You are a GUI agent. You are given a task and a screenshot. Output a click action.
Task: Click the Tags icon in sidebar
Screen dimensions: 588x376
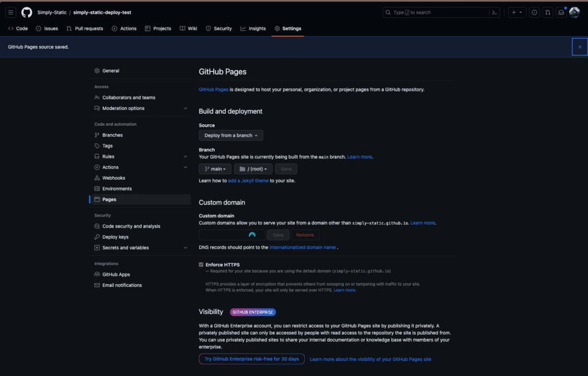pos(97,145)
